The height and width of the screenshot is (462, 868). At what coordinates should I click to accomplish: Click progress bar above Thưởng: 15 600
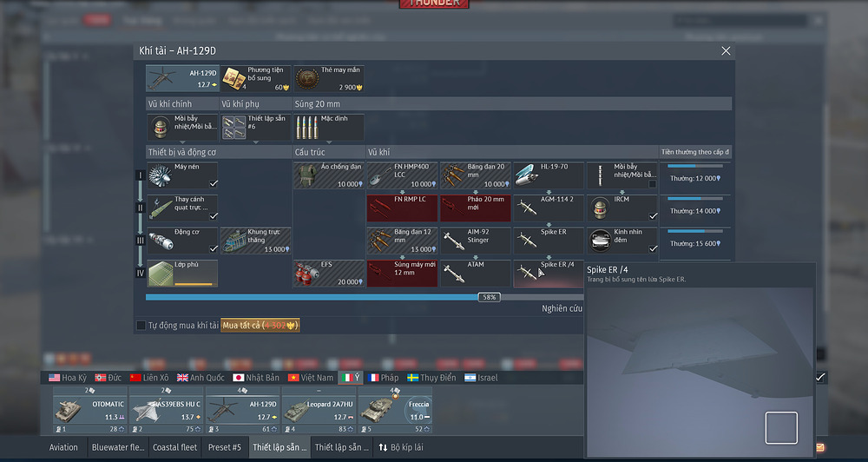694,231
